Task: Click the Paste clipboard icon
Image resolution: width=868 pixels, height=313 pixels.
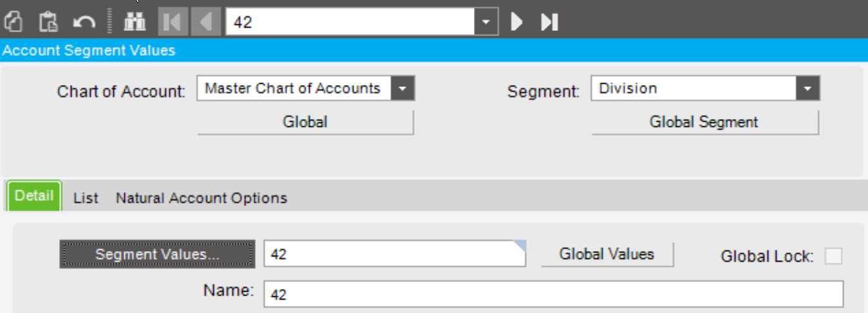Action: pos(48,22)
